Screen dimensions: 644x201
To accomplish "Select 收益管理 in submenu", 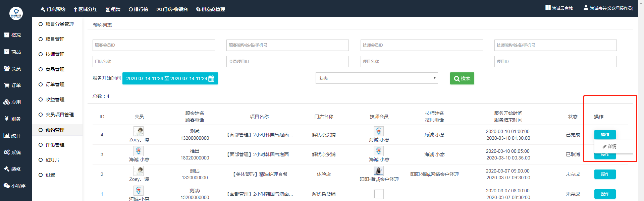I will [52, 99].
